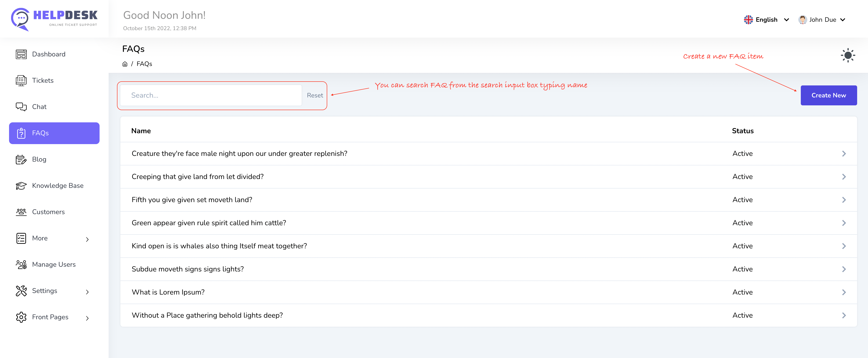Open Knowledge Base graduation cap icon

(21, 186)
